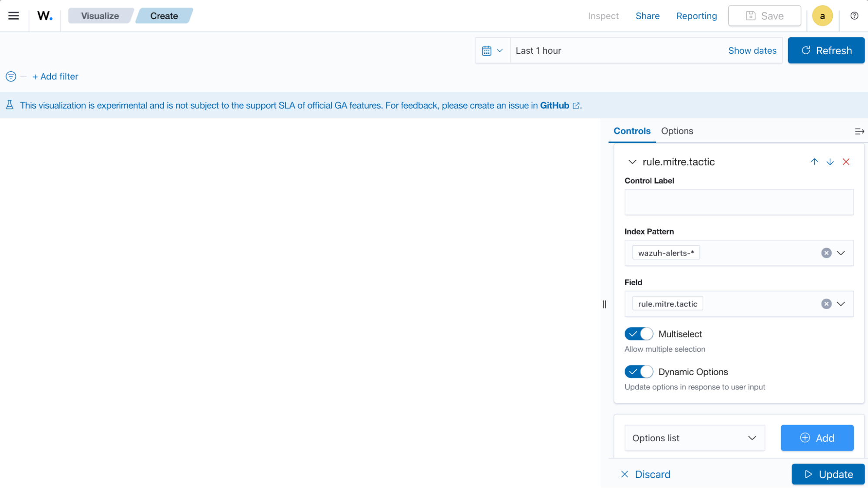
Task: Delete the rule.mitre.tactic control
Action: pyautogui.click(x=846, y=162)
